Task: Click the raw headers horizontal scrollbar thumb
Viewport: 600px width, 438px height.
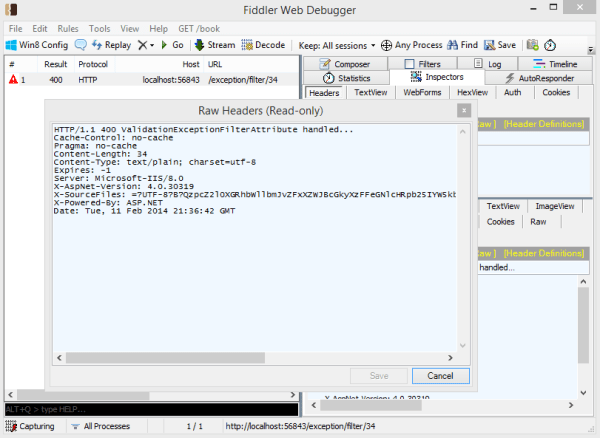Action: point(165,358)
